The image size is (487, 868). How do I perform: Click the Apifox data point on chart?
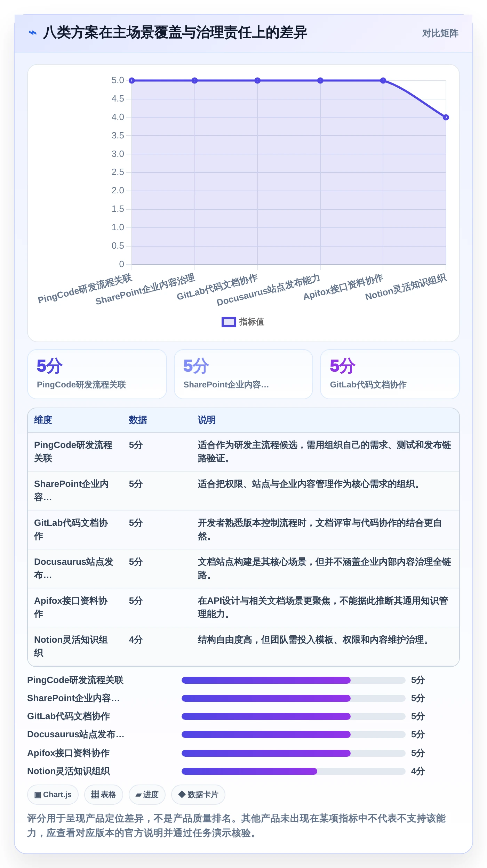(x=383, y=81)
